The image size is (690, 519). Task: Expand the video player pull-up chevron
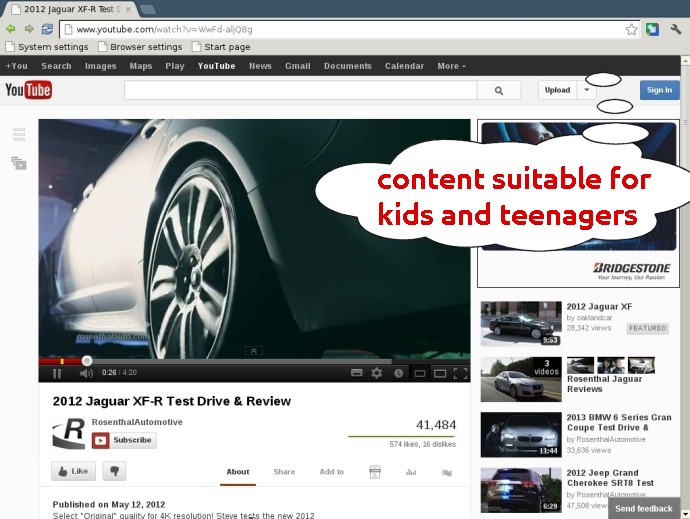tap(254, 351)
